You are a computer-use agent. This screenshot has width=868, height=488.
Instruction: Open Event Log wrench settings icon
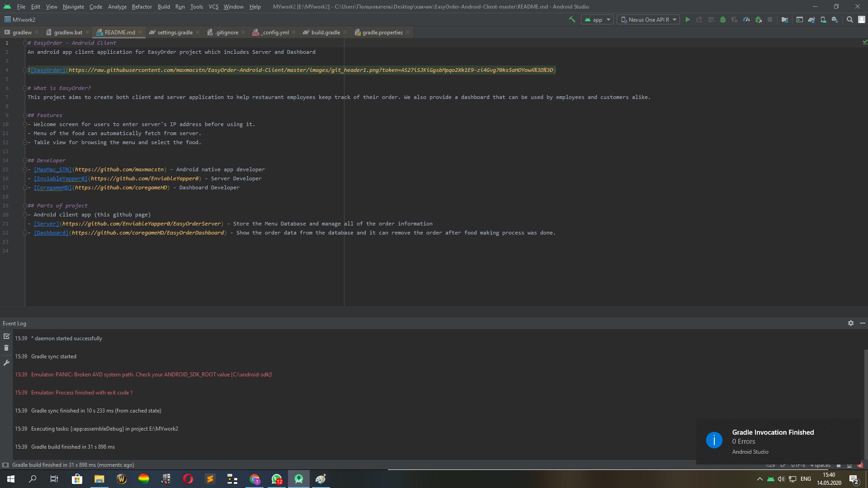6,362
